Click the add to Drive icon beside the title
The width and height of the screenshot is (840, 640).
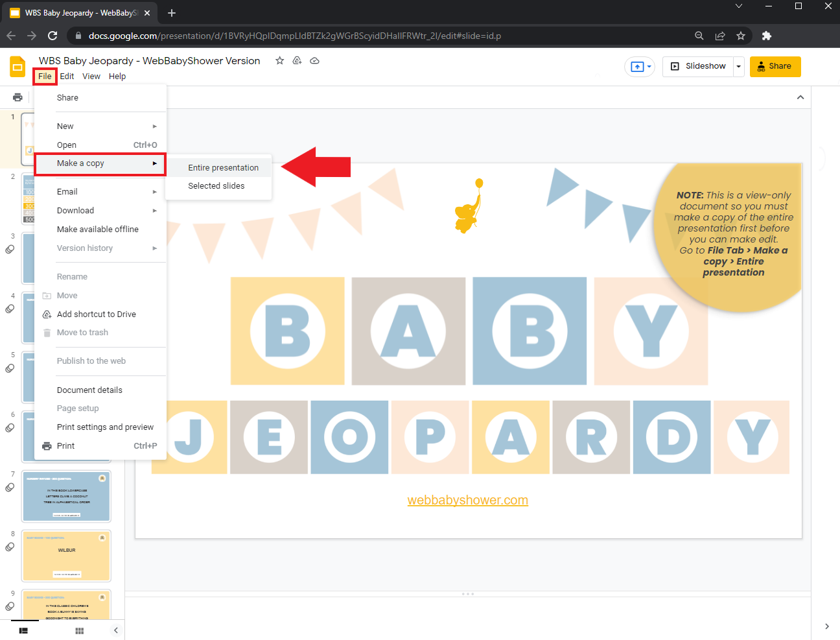pos(297,60)
